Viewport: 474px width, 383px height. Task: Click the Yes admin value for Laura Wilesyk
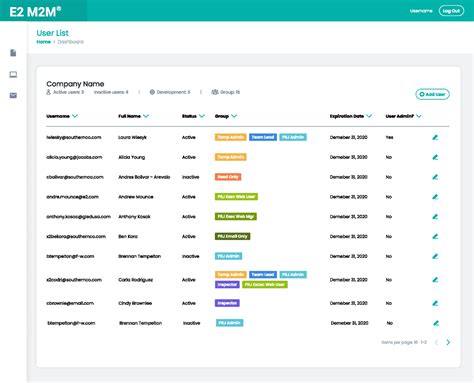click(x=389, y=137)
